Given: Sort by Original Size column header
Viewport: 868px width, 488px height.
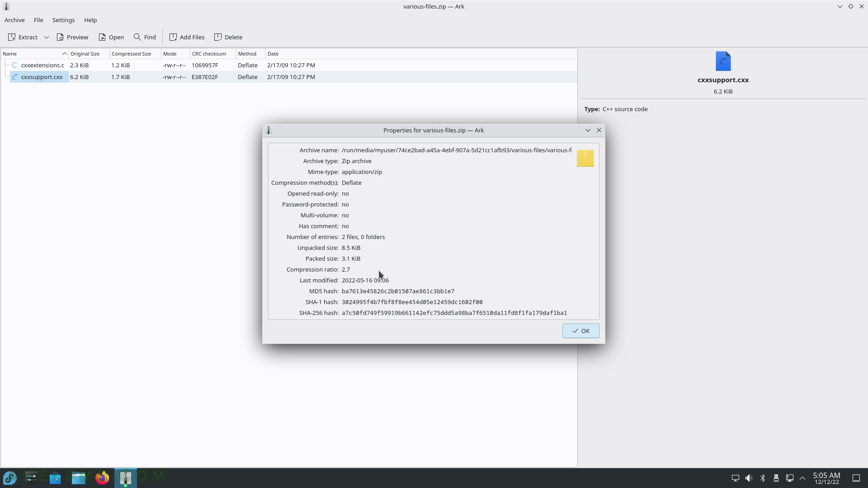Looking at the screenshot, I should (x=89, y=54).
